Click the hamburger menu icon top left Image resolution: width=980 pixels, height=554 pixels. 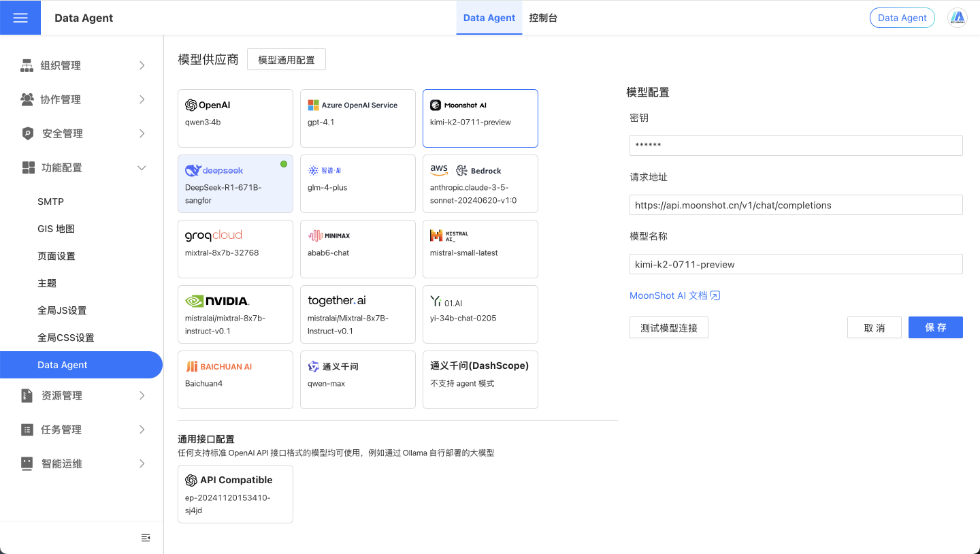20,17
